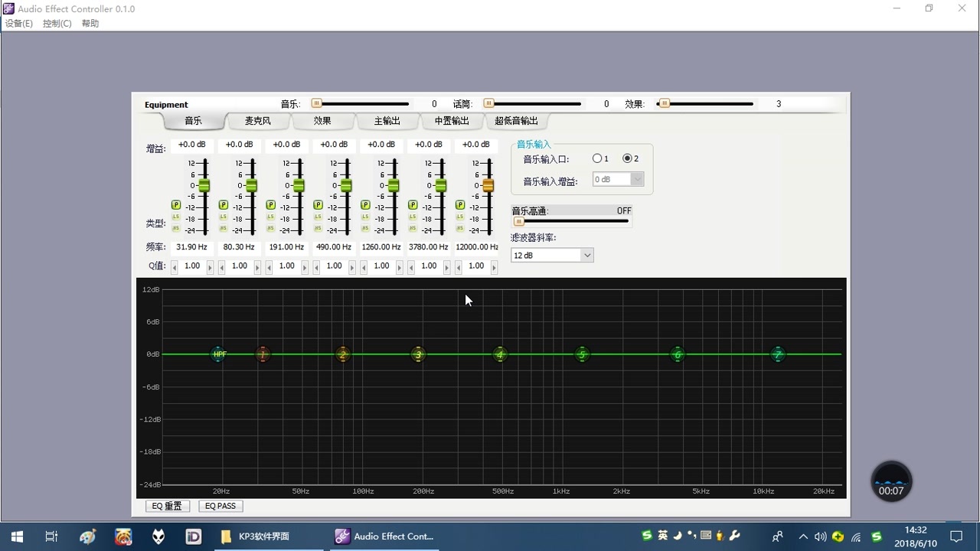
Task: Set the 31.90 Hz band type to HS
Action: (176, 228)
